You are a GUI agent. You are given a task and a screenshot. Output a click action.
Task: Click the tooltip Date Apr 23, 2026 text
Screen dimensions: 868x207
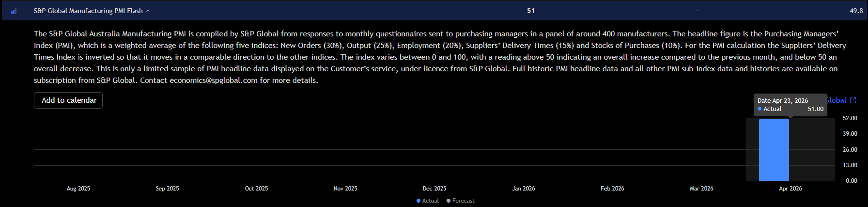[783, 101]
